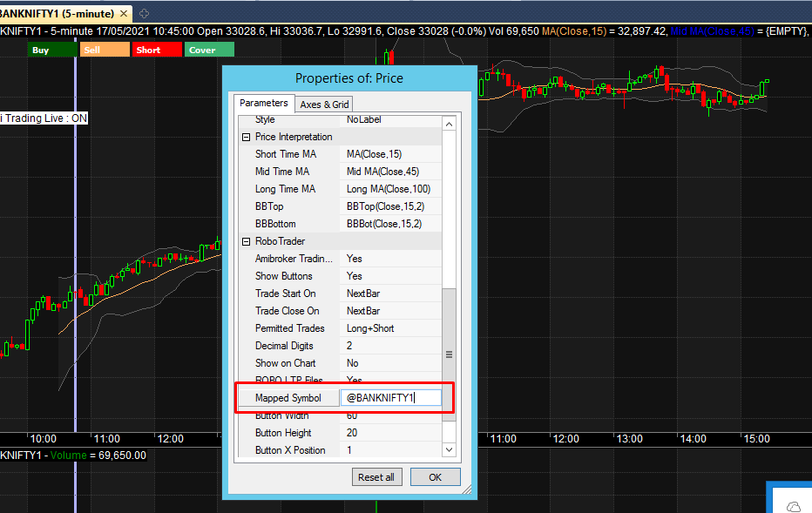Click Reset all button
The height and width of the screenshot is (513, 812).
(x=376, y=477)
